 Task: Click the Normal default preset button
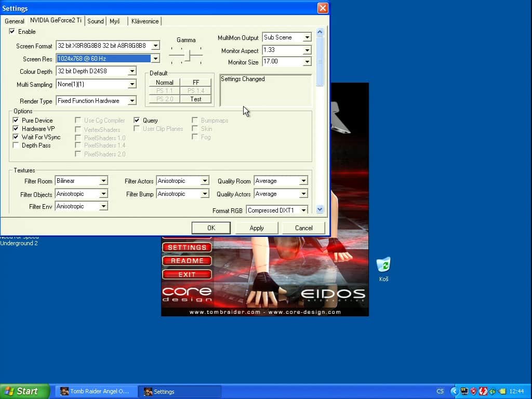pyautogui.click(x=165, y=83)
